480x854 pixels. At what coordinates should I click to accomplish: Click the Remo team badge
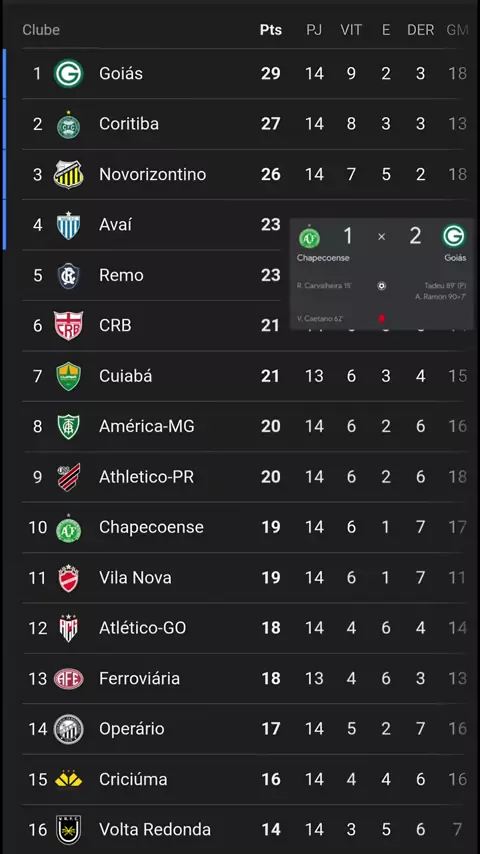click(69, 276)
